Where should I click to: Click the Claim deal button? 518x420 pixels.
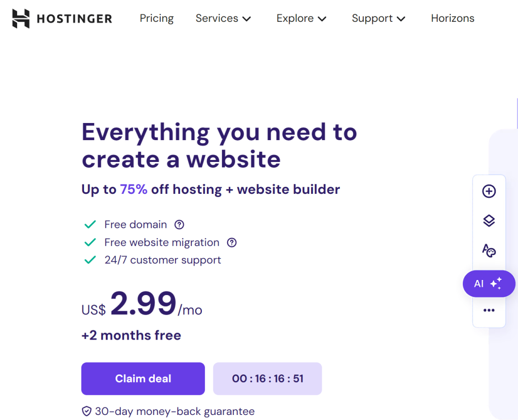tap(143, 379)
